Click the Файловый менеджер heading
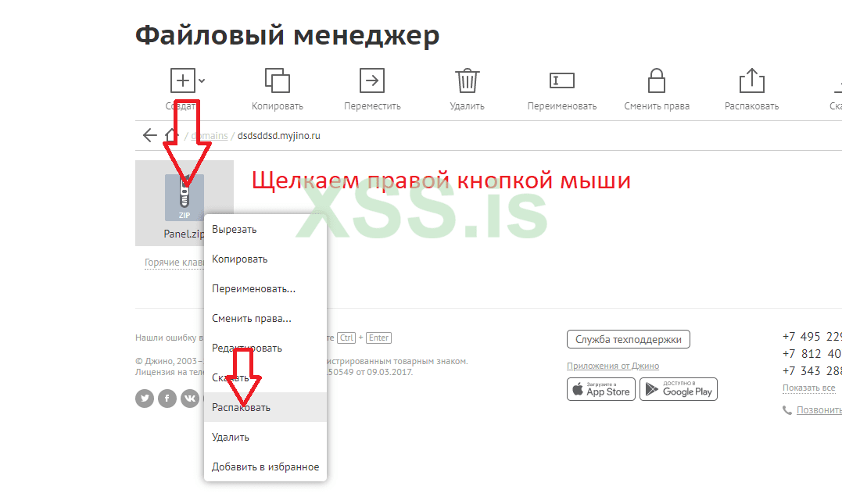842x504 pixels. click(x=287, y=35)
